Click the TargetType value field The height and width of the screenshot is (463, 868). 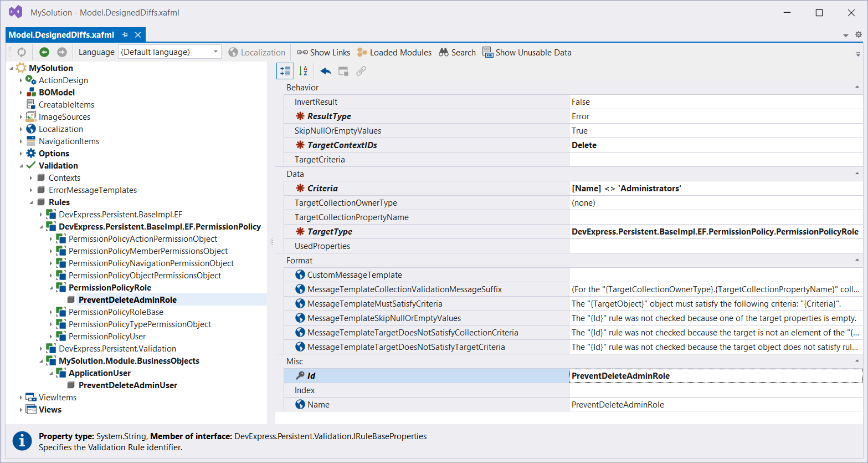[716, 232]
